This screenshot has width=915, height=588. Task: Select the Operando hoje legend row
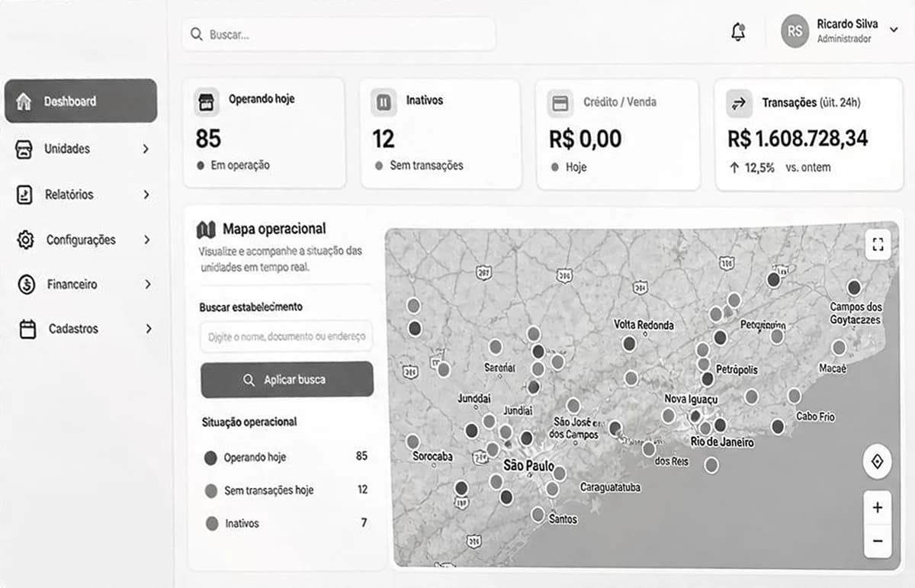[x=286, y=457]
